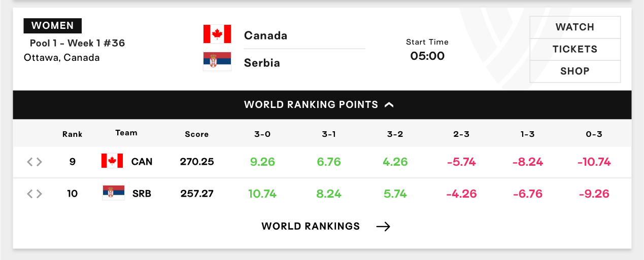Click the Canada flag in match header
This screenshot has width=644, height=260.
(x=217, y=34)
